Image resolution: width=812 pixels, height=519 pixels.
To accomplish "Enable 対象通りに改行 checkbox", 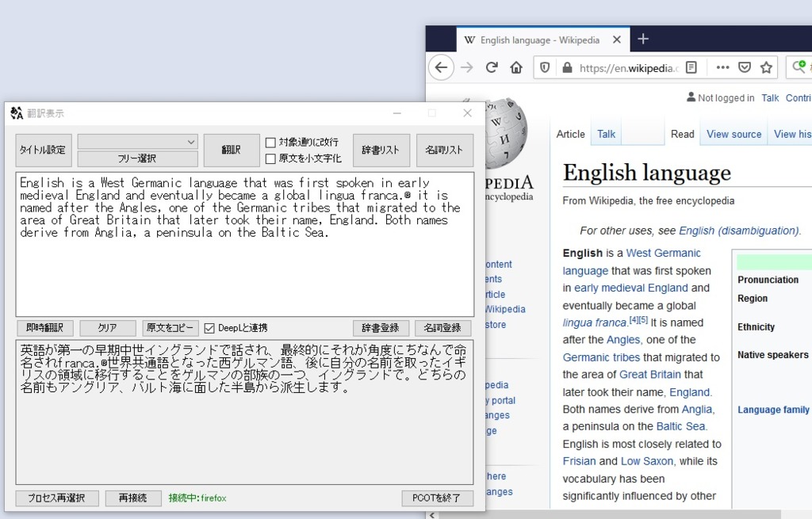I will (270, 143).
